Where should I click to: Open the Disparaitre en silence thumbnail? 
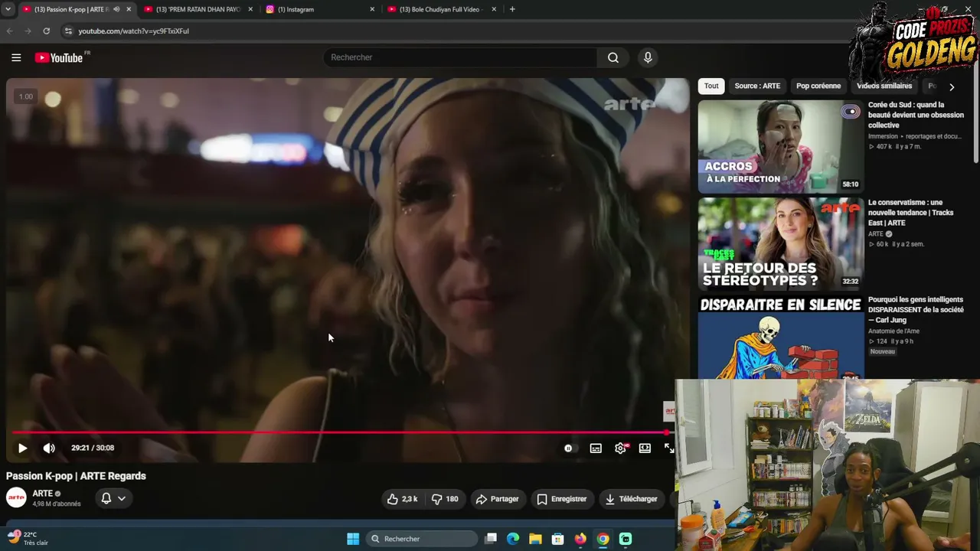click(780, 337)
